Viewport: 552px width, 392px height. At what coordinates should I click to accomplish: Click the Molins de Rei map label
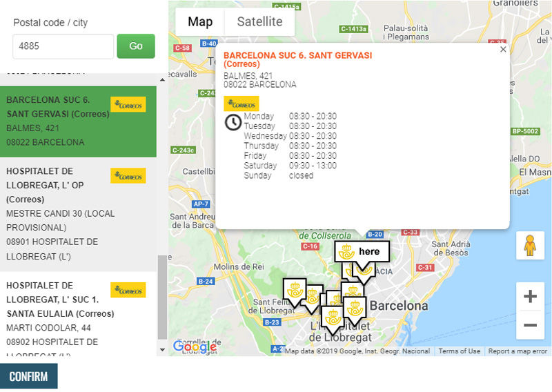click(x=239, y=266)
